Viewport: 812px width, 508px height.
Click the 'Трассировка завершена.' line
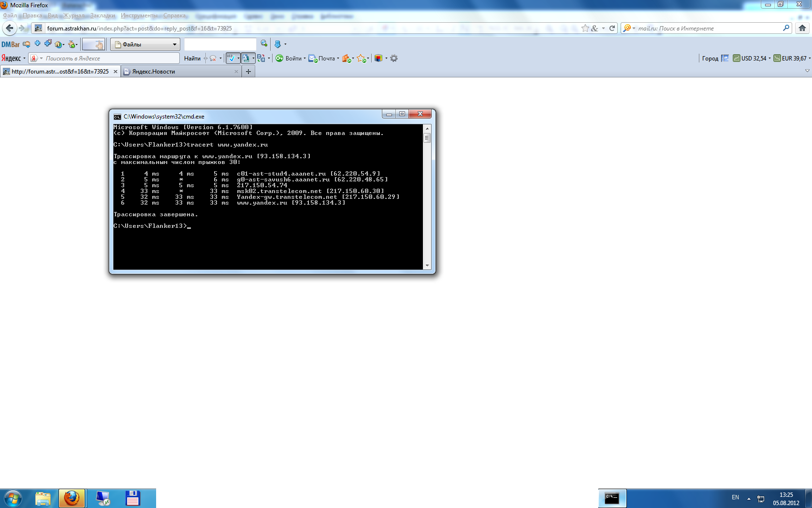pyautogui.click(x=156, y=214)
